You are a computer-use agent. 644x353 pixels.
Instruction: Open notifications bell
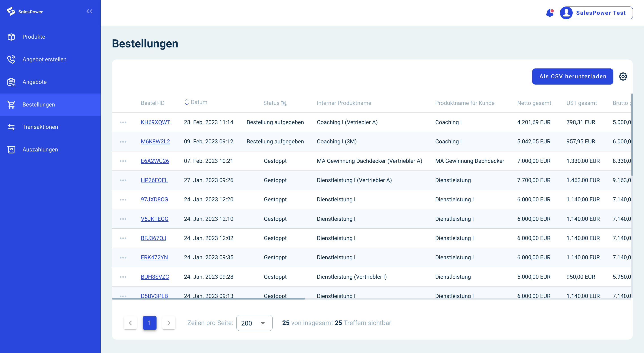tap(549, 13)
